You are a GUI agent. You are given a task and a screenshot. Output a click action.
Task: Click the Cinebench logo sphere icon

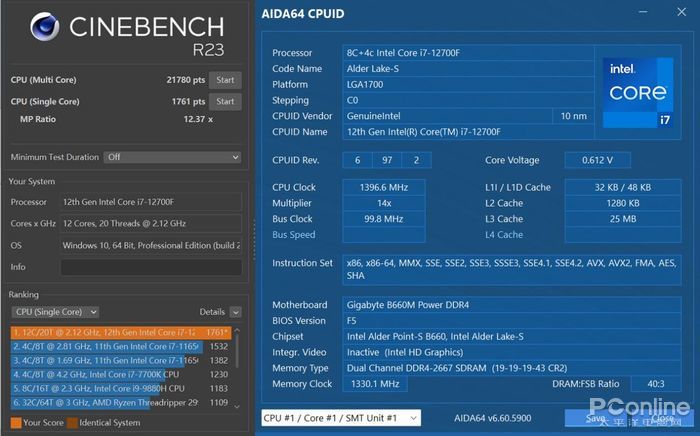(x=45, y=26)
